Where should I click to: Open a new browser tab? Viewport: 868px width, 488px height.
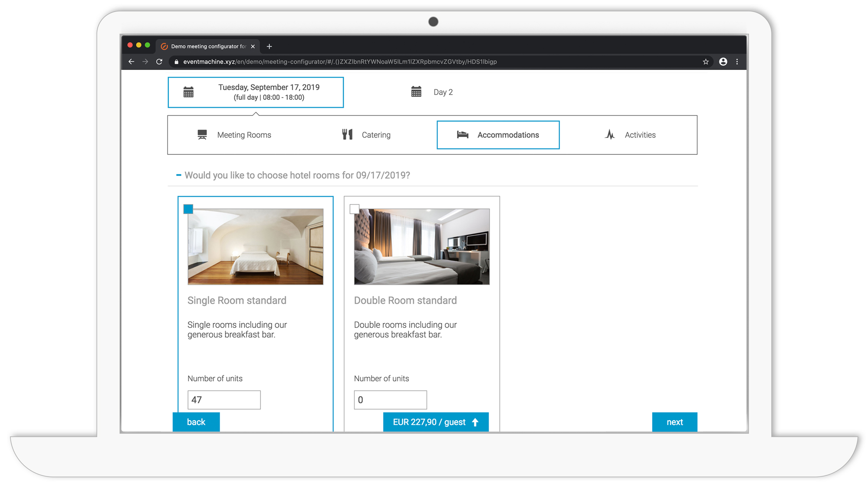click(269, 46)
